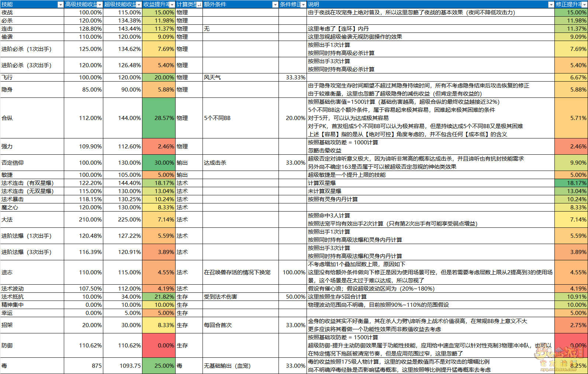Open the sorted 计算类型 column filter dropdown
This screenshot has height=374, width=588.
tap(199, 4)
